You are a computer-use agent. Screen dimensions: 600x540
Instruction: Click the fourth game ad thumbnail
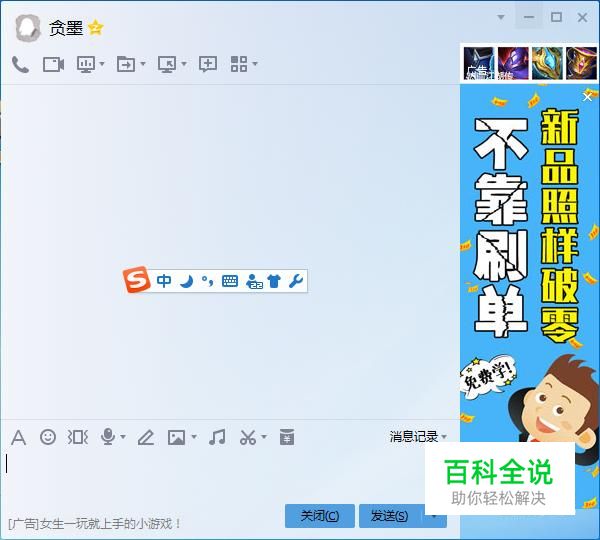tap(581, 64)
